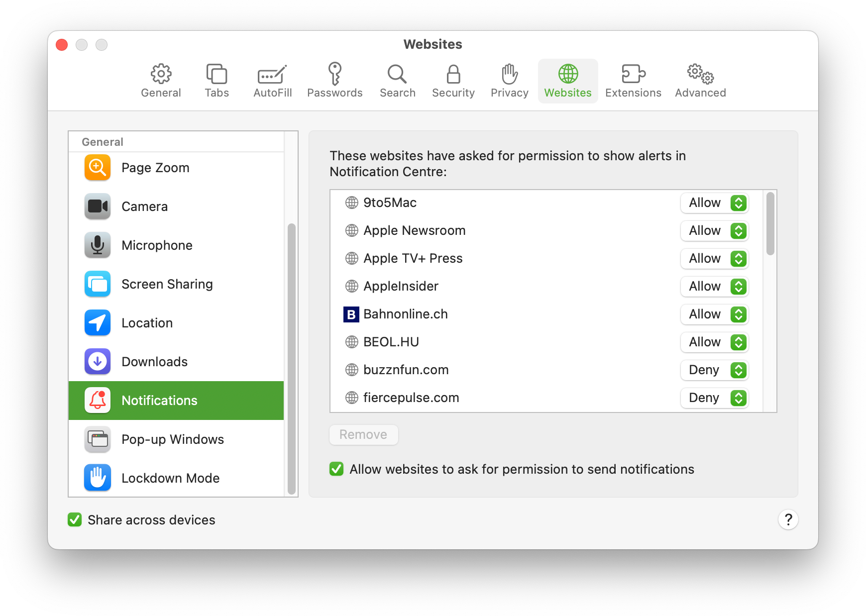Switch to the AutoFill tab label
The height and width of the screenshot is (616, 866).
click(272, 93)
